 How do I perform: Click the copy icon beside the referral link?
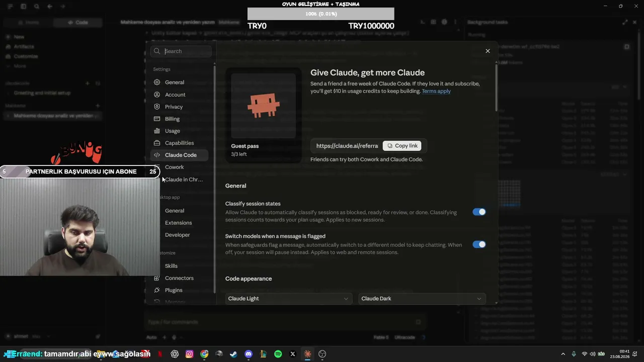click(390, 146)
